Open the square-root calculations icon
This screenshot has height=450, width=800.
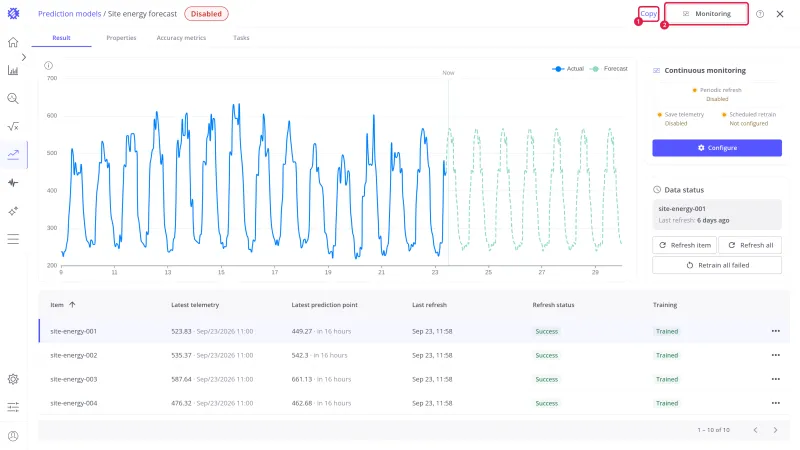pos(13,127)
